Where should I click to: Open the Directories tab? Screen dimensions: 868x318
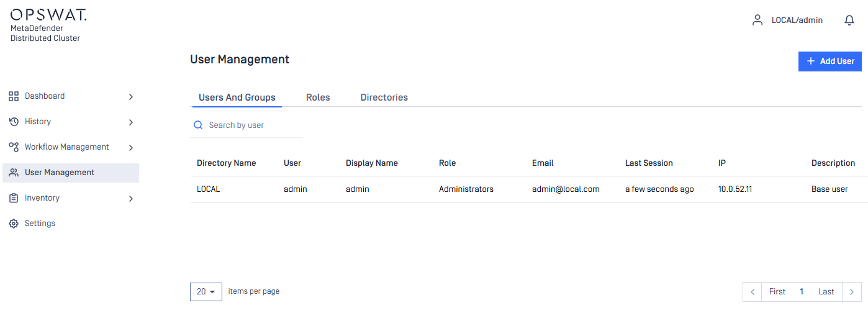tap(384, 98)
